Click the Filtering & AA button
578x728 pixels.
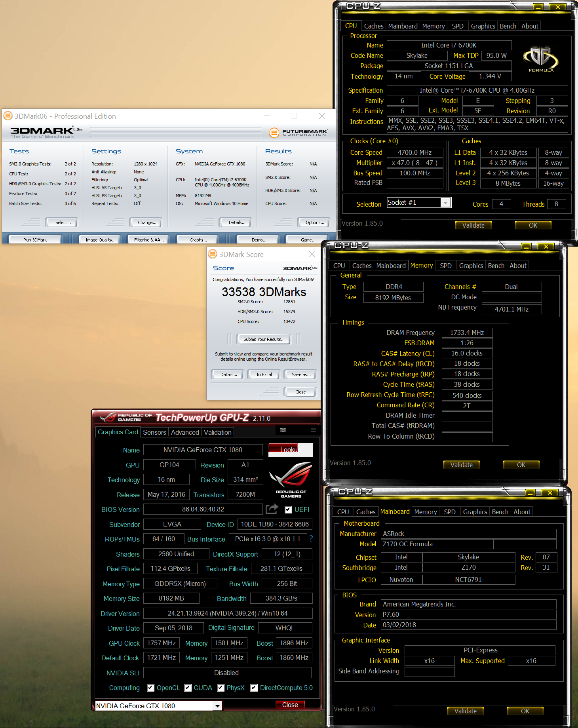click(149, 240)
